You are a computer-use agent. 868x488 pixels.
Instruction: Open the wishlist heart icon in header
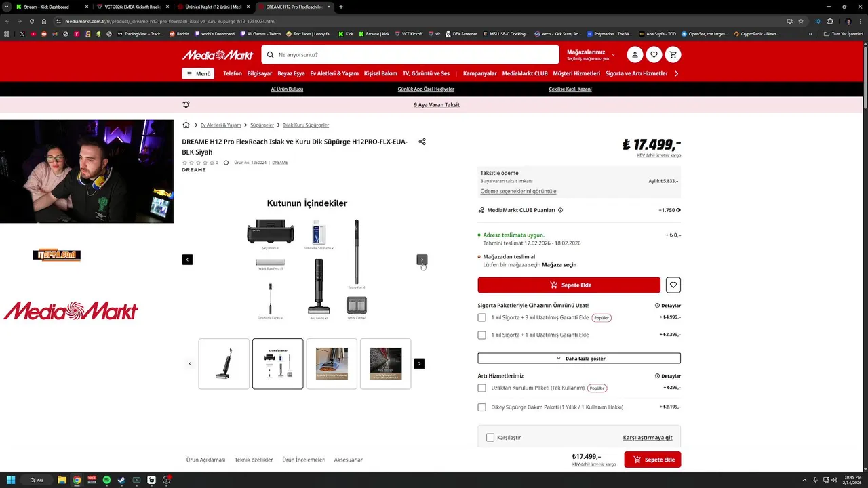click(x=654, y=55)
